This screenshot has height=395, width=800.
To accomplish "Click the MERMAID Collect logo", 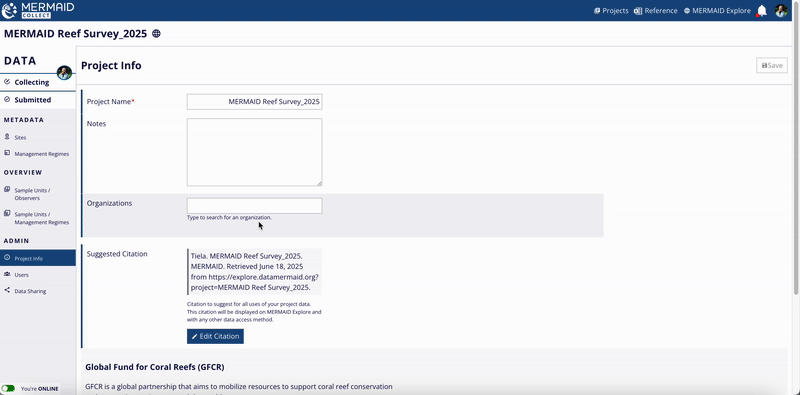I will pyautogui.click(x=38, y=10).
